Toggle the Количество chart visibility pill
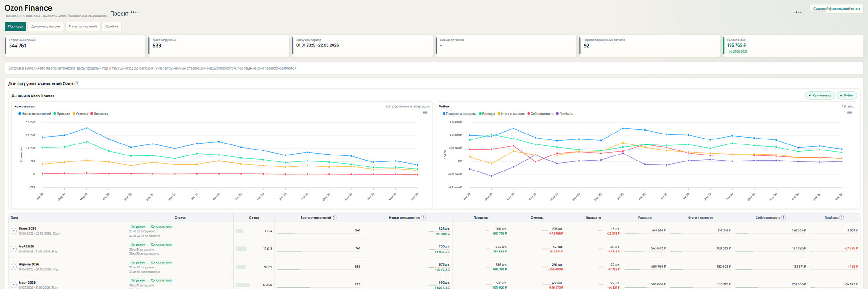Screen dimensions: 868x289 (820, 96)
